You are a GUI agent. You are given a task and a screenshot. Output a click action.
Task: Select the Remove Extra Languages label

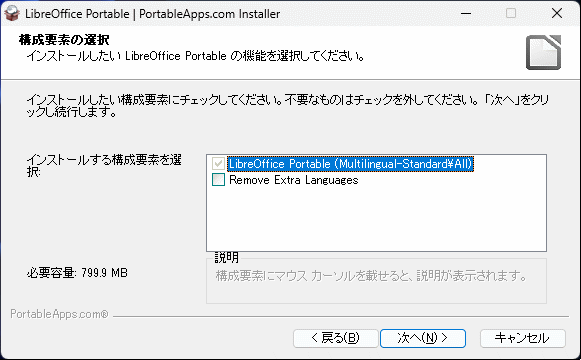click(x=293, y=180)
